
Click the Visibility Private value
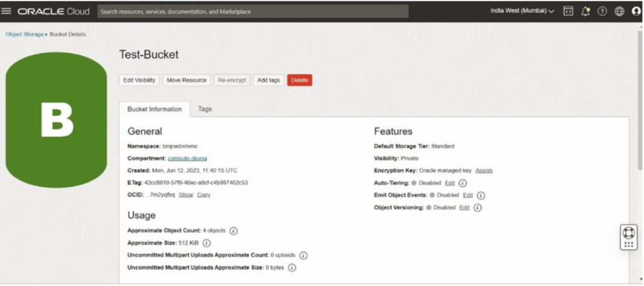409,158
